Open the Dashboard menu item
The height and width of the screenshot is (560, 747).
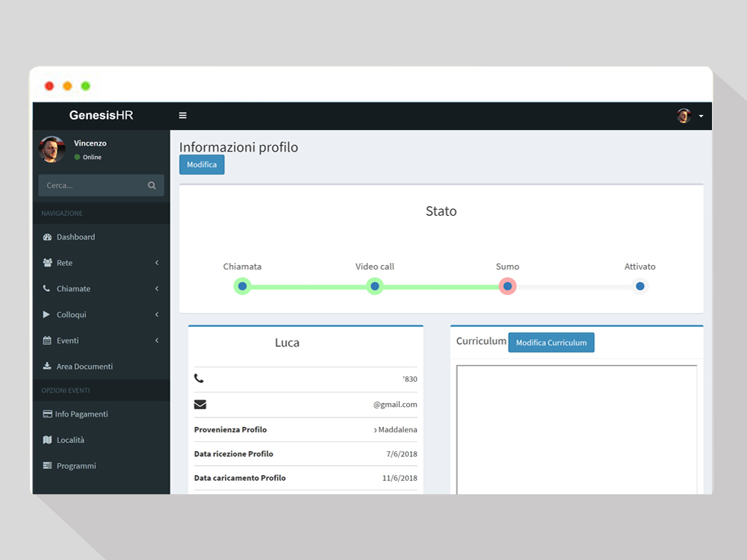coord(75,237)
